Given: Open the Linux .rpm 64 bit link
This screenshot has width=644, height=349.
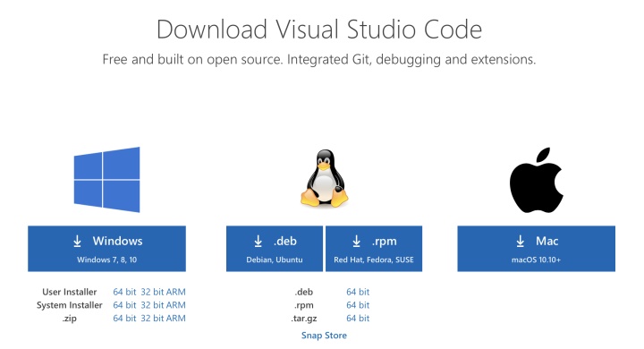Looking at the screenshot, I should click(x=358, y=305).
